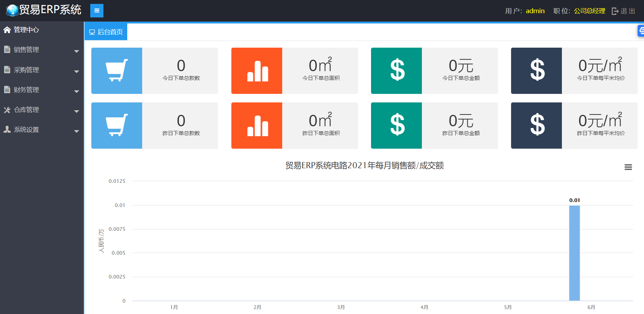Click the orange bar chart icon for today's area

257,71
